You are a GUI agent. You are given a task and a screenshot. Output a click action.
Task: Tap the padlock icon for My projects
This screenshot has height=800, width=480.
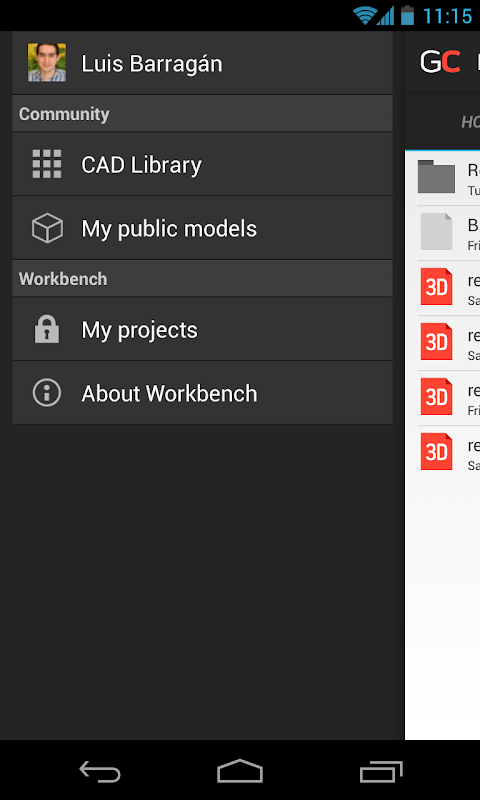47,329
